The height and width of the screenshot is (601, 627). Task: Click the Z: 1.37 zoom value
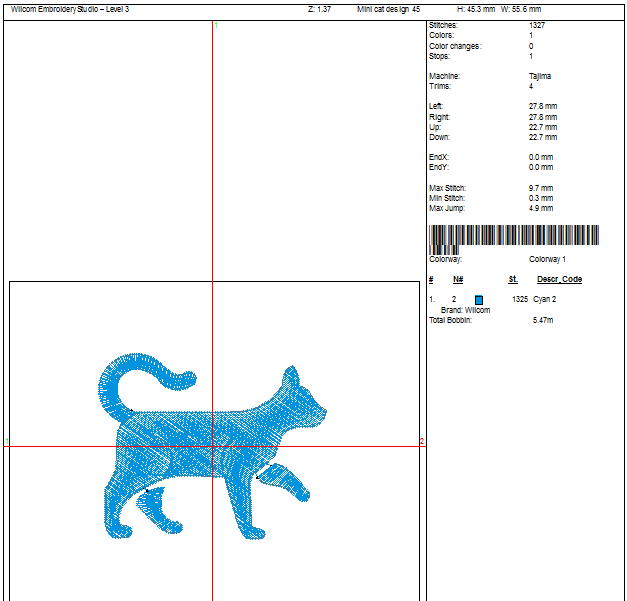point(318,9)
